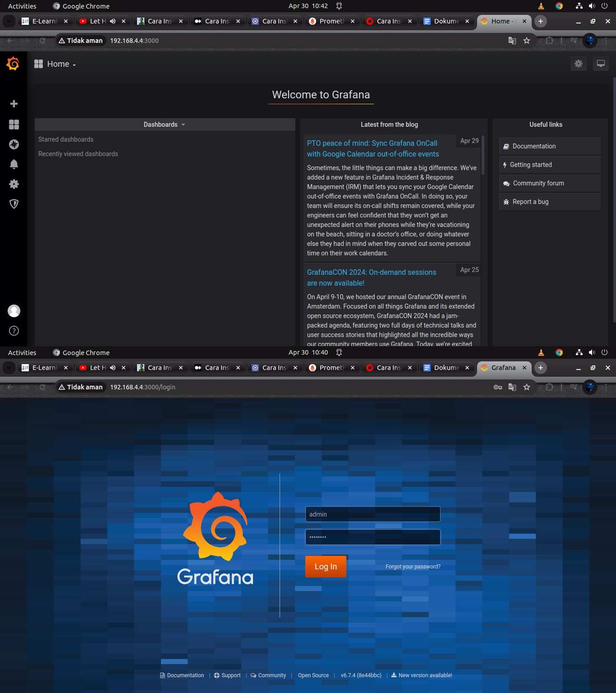Click the cycle view mode monitor icon
The height and width of the screenshot is (693, 616).
pyautogui.click(x=601, y=64)
